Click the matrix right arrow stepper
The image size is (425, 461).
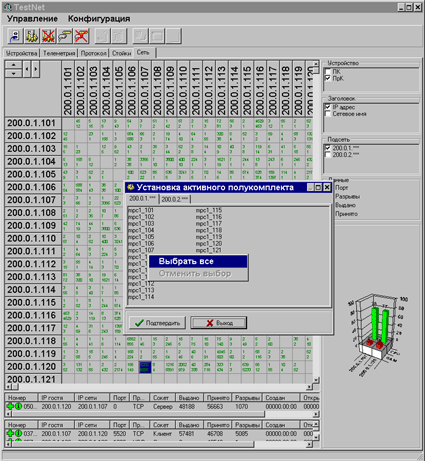tap(36, 69)
